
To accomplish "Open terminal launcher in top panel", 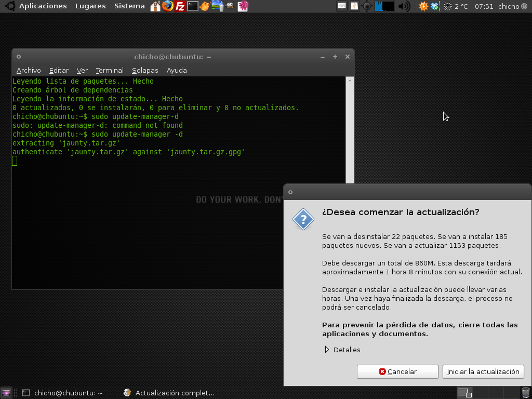I will (192, 6).
